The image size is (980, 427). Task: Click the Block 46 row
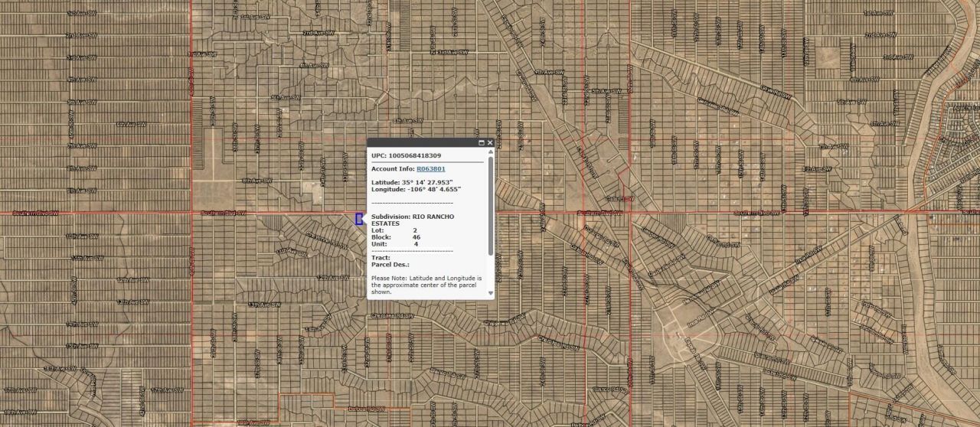[396, 237]
